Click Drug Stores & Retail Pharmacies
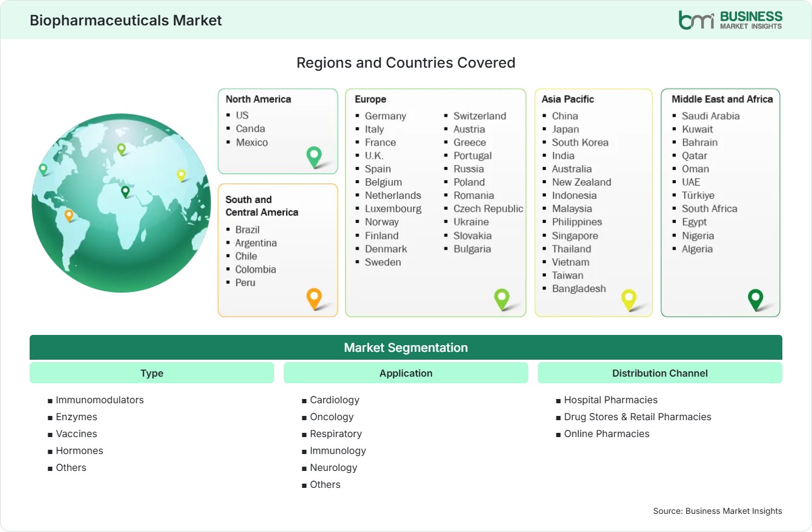Image resolution: width=812 pixels, height=532 pixels. pyautogui.click(x=638, y=417)
